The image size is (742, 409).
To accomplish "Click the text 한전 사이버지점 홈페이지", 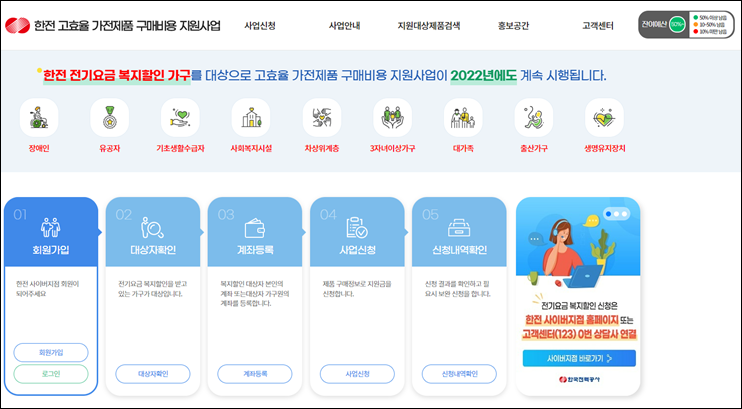I will pos(572,320).
